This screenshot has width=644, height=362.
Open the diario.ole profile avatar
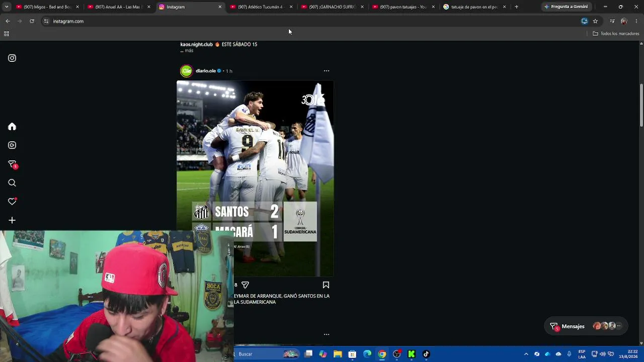click(186, 71)
